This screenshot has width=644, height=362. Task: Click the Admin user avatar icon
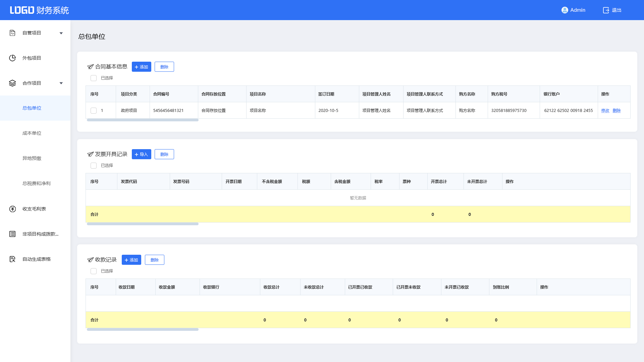click(x=565, y=10)
